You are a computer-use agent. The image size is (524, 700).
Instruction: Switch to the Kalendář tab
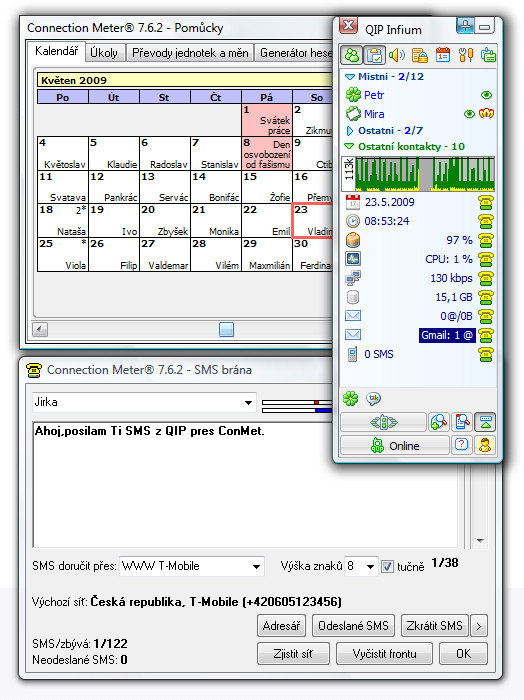tap(56, 51)
